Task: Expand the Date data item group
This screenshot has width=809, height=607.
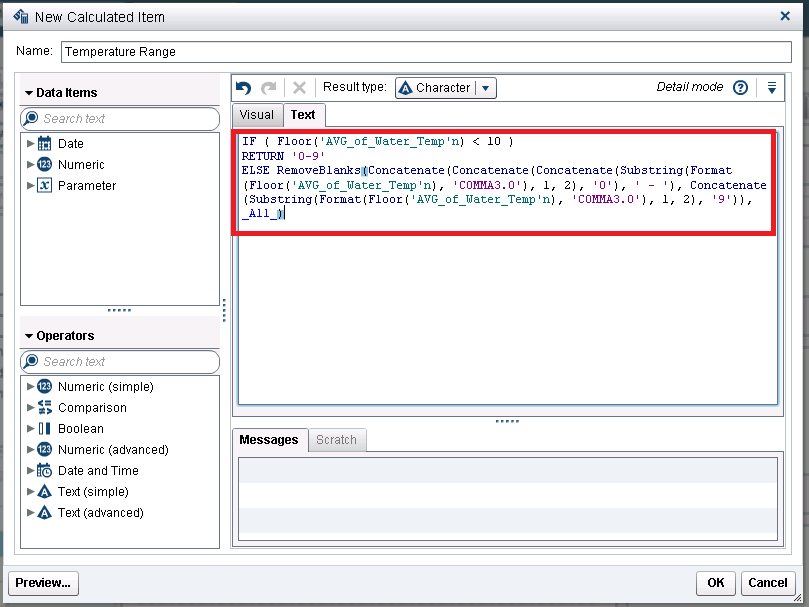Action: [30, 144]
